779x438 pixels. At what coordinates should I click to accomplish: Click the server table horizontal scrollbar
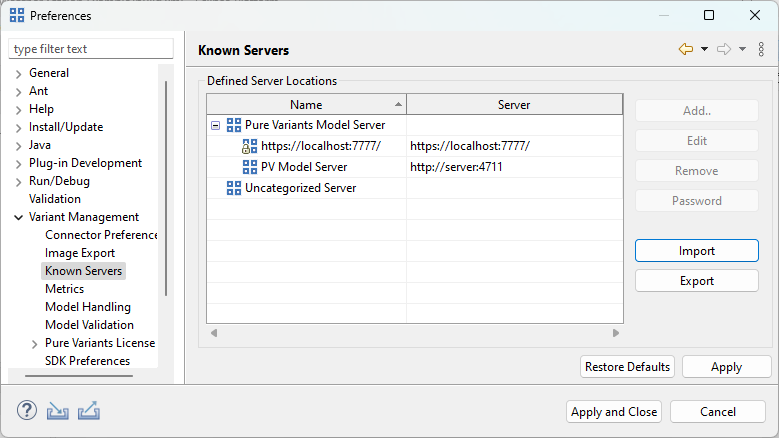coord(414,332)
